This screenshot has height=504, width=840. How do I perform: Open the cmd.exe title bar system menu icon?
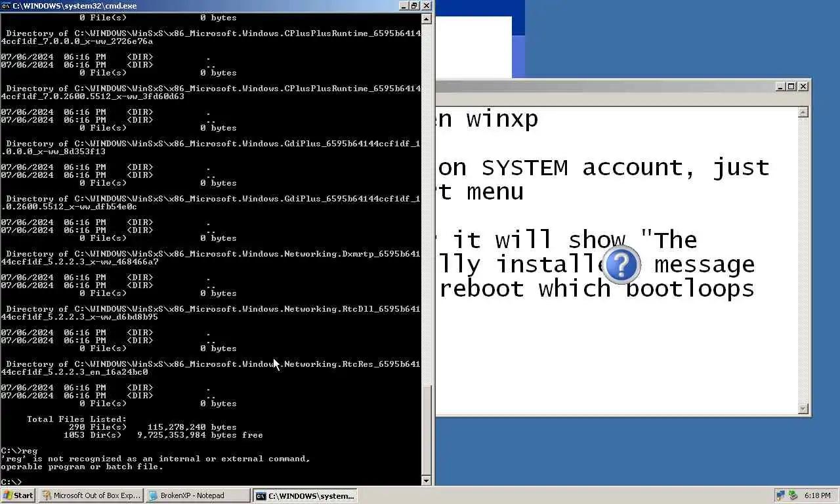click(x=6, y=5)
